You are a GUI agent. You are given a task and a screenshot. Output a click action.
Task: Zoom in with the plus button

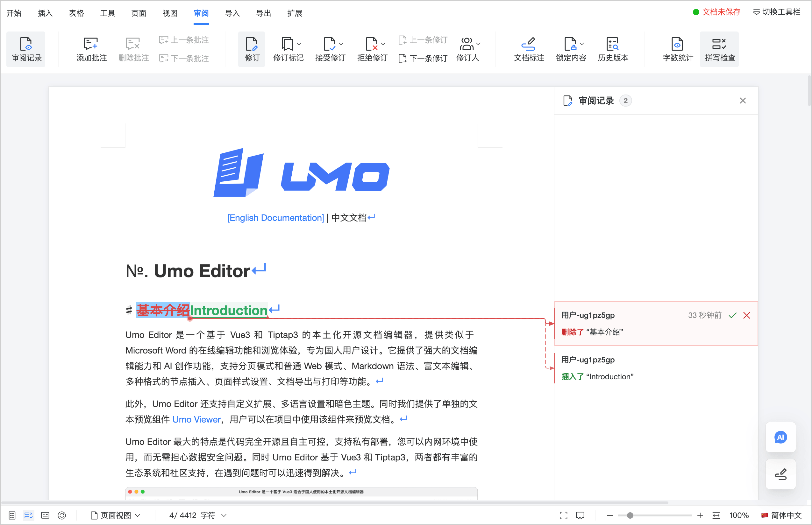700,515
